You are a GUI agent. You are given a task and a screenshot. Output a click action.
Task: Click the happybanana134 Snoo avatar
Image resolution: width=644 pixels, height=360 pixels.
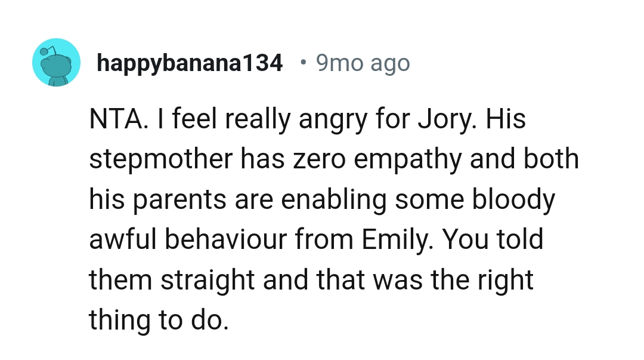pyautogui.click(x=56, y=62)
